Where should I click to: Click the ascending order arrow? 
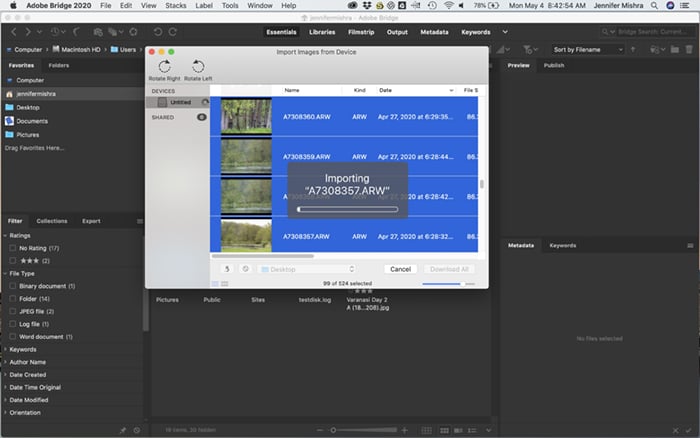click(x=633, y=50)
